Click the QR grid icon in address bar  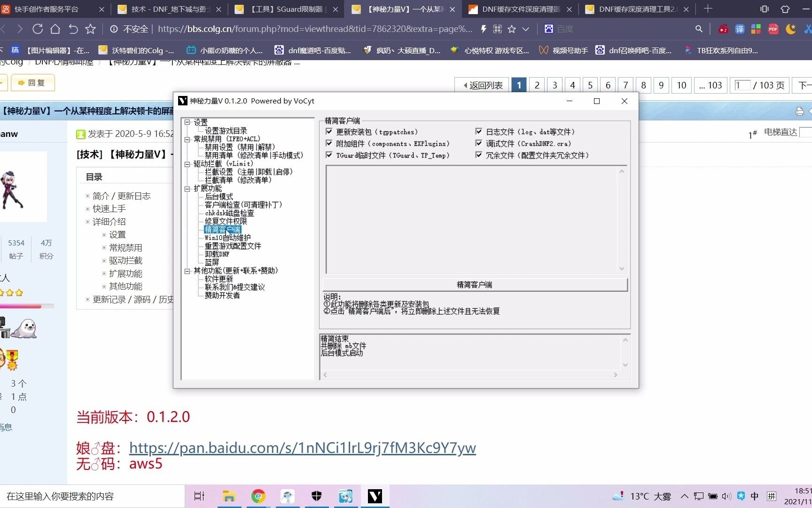click(x=498, y=29)
